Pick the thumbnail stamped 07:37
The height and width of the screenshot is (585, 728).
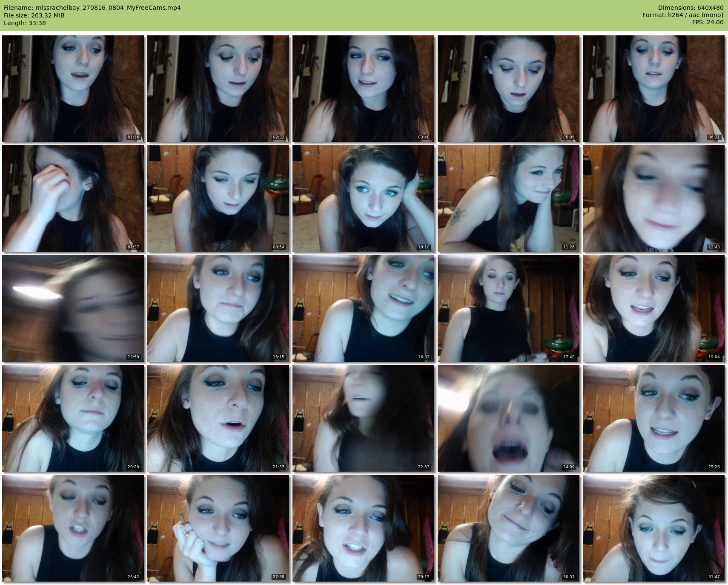[x=73, y=199]
